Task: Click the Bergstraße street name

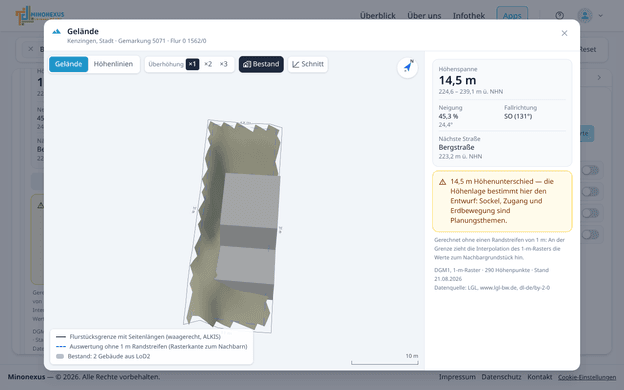Action: (456, 147)
